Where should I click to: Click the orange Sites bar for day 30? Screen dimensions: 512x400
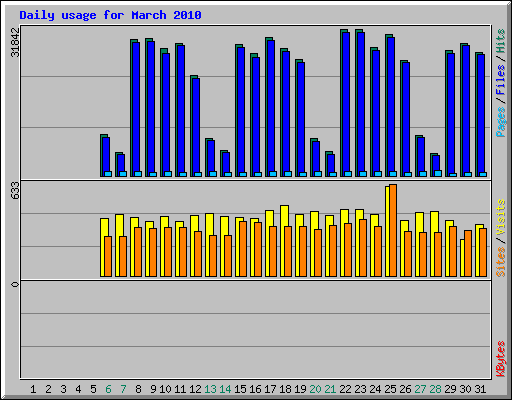click(x=468, y=253)
